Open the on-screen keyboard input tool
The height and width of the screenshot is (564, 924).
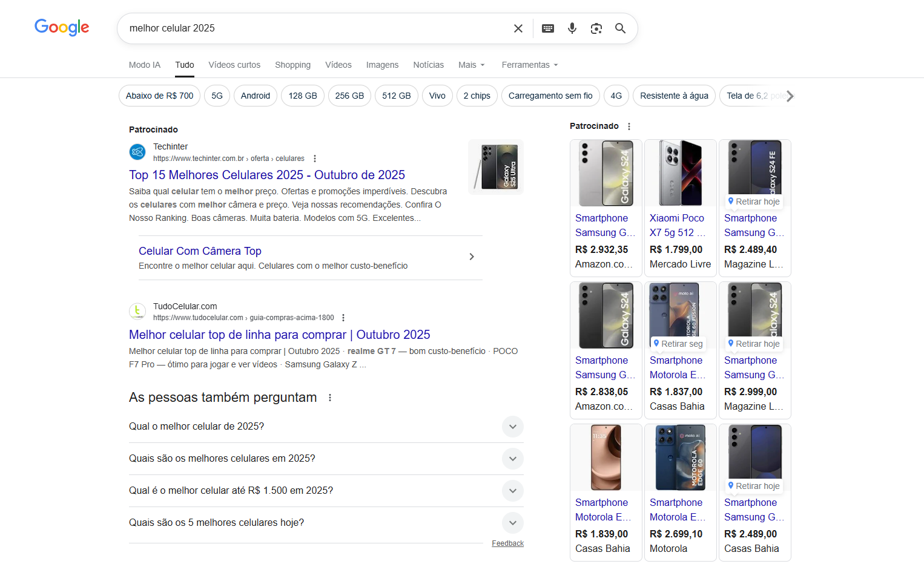[x=548, y=28]
